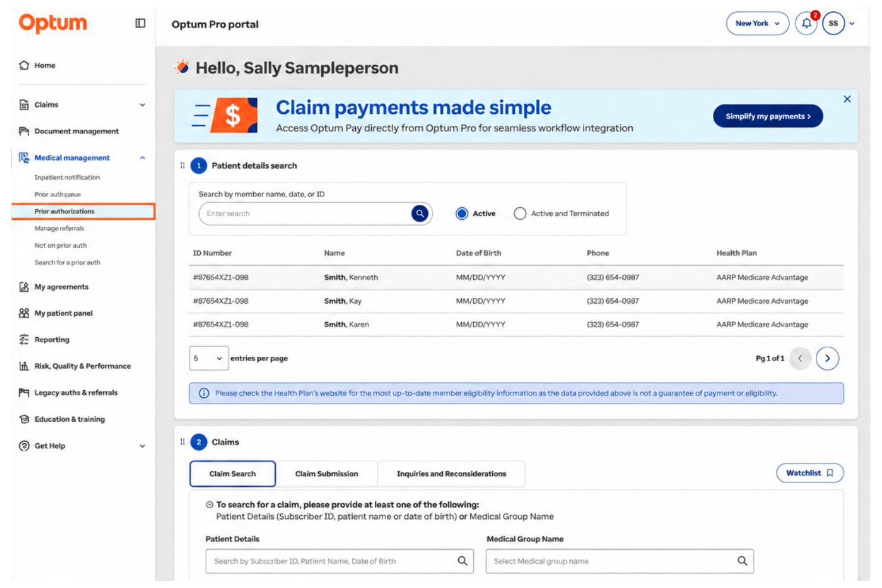
Task: Open Search for a prior auth item
Action: pyautogui.click(x=67, y=263)
